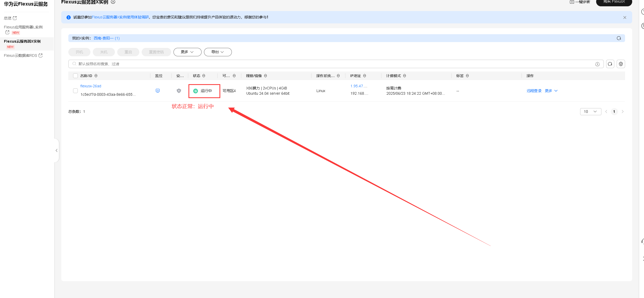Click Ubuntu 24.04 server 64bit text
This screenshot has height=298, width=644.
coord(268,93)
